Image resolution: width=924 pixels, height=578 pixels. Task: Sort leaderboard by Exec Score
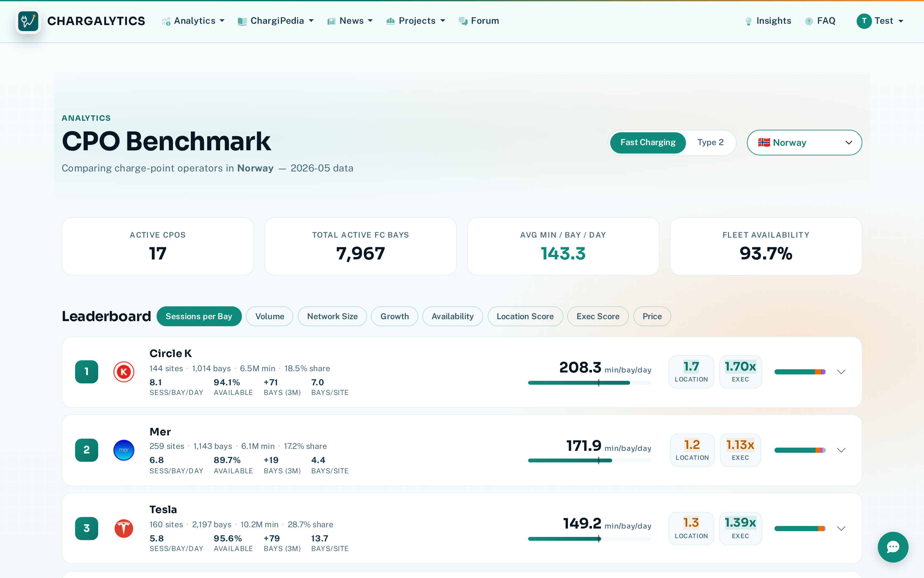[598, 316]
